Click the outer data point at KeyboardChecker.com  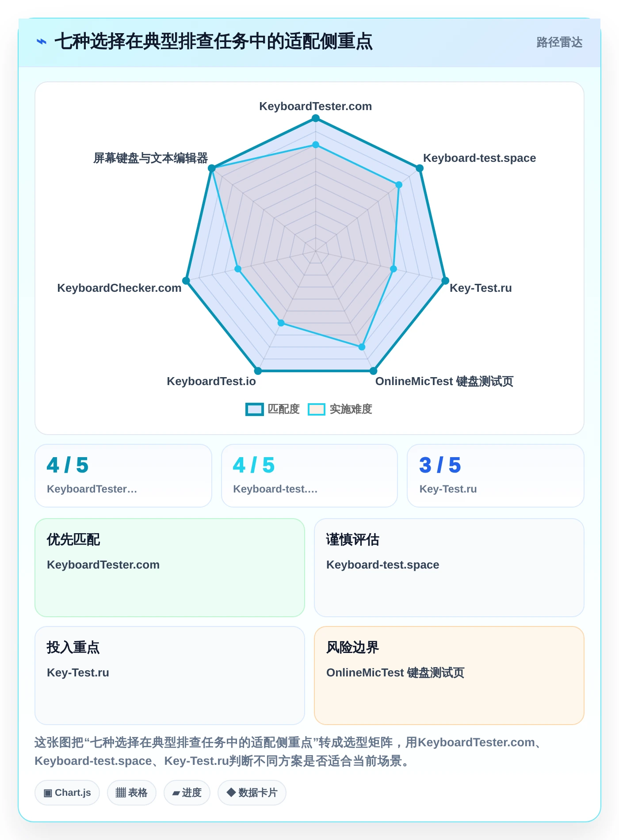coord(186,281)
